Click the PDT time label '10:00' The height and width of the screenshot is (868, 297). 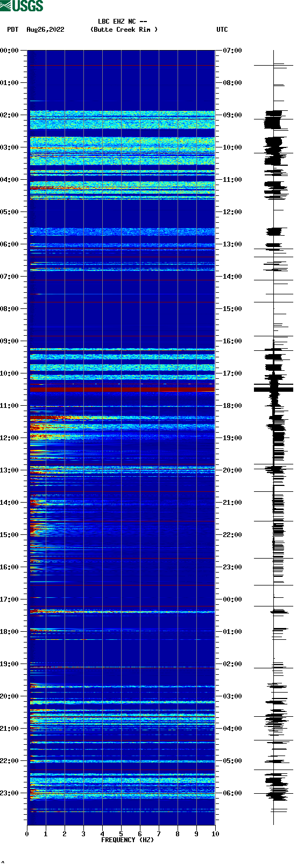[x=10, y=373]
